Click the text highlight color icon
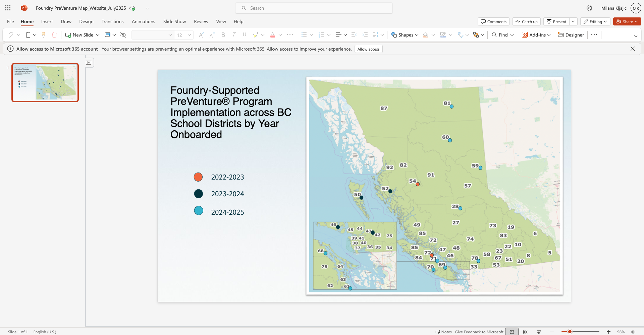The height and width of the screenshot is (335, 644). [255, 35]
